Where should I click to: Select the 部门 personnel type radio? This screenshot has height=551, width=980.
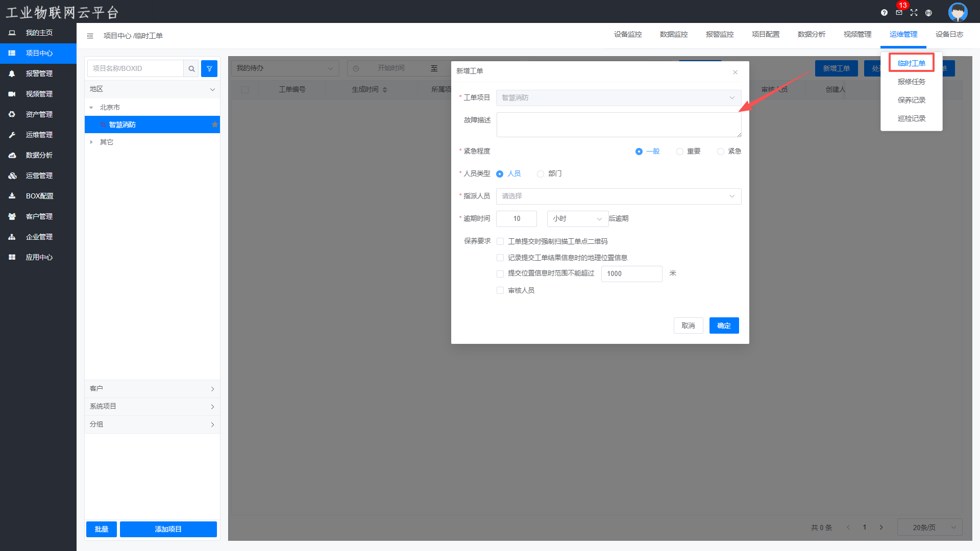[x=541, y=174]
